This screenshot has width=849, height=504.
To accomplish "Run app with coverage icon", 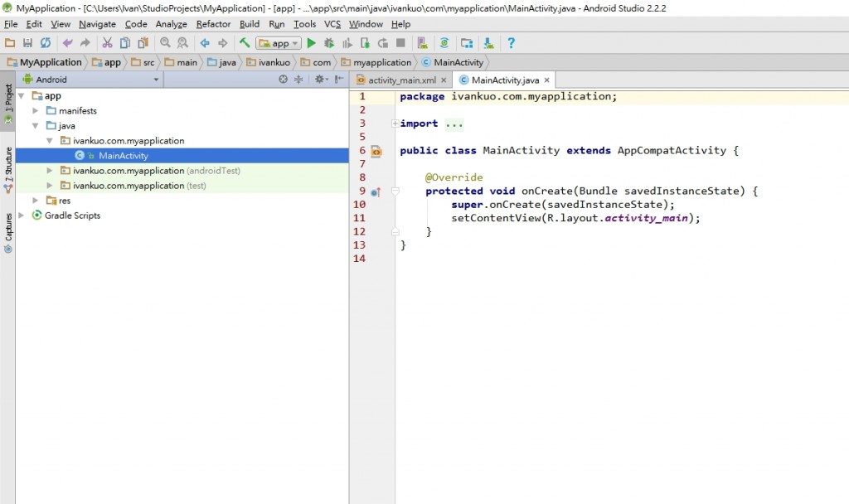I will [x=347, y=43].
